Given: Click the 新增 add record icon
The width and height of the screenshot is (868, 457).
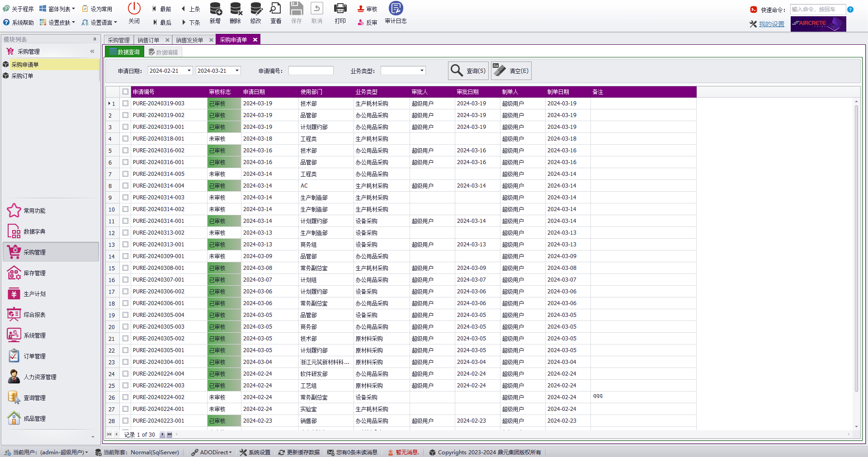Looking at the screenshot, I should pyautogui.click(x=215, y=9).
